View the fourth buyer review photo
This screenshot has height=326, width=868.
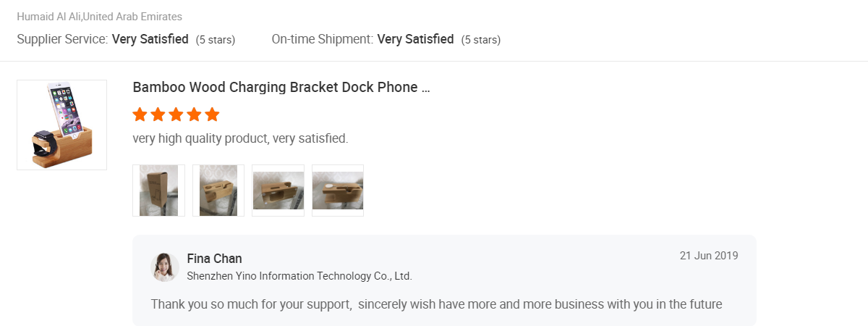[338, 191]
